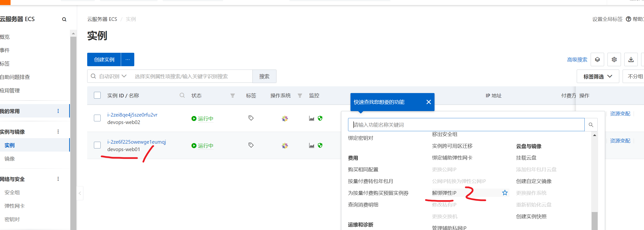The width and height of the screenshot is (644, 230).
Task: Open the 自动识别 search type dropdown
Action: click(113, 76)
